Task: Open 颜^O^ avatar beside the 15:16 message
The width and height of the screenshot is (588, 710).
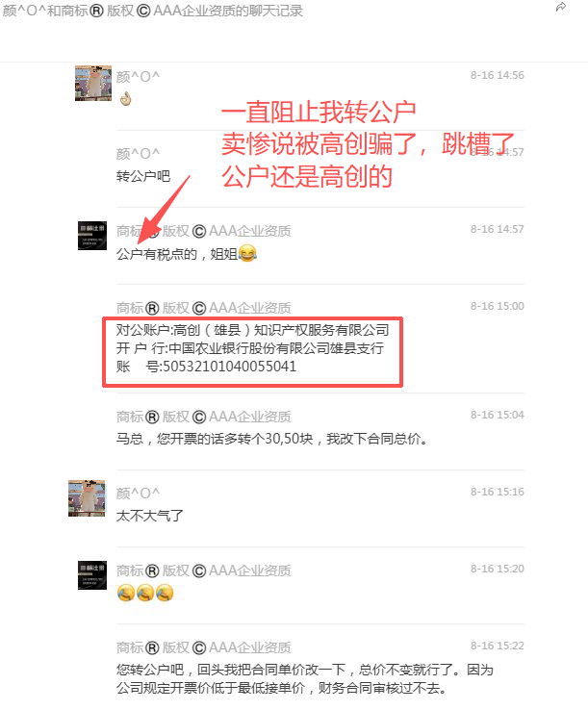Action: coord(87,498)
